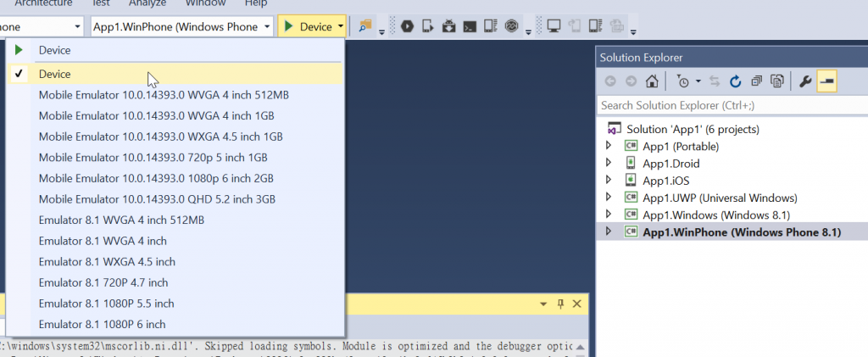Open the Analyze menu

[x=147, y=3]
